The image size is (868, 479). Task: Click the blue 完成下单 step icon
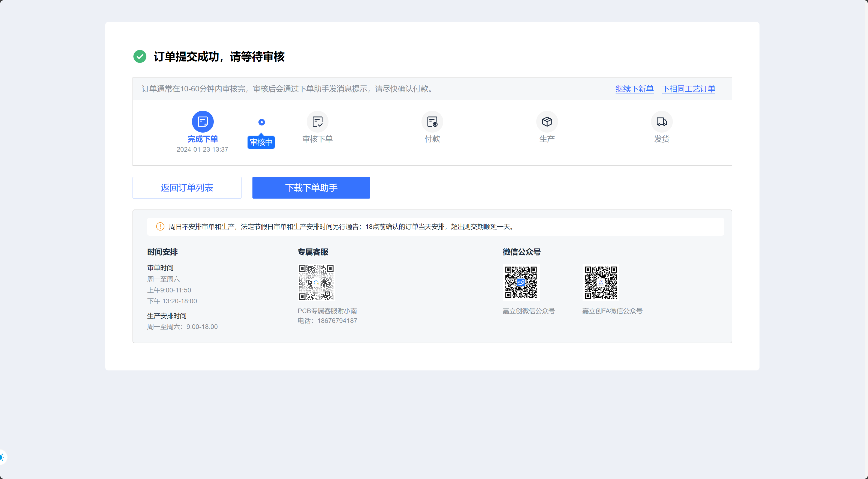(203, 122)
